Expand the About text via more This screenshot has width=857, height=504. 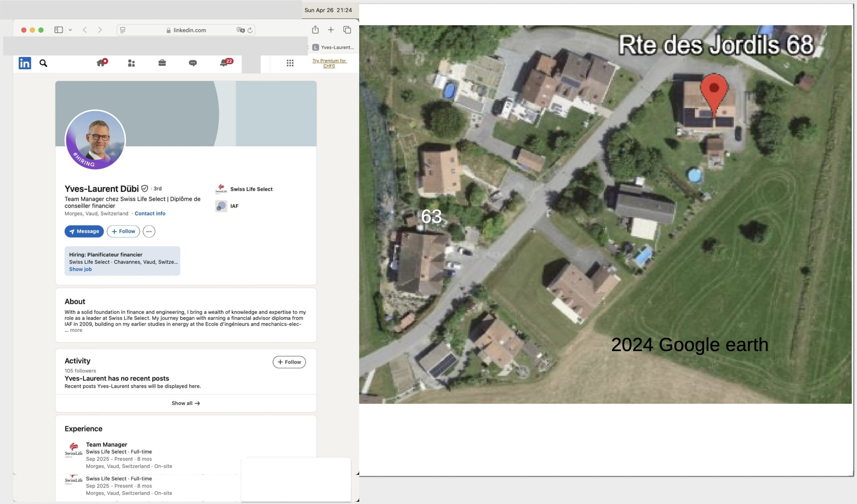(x=76, y=330)
